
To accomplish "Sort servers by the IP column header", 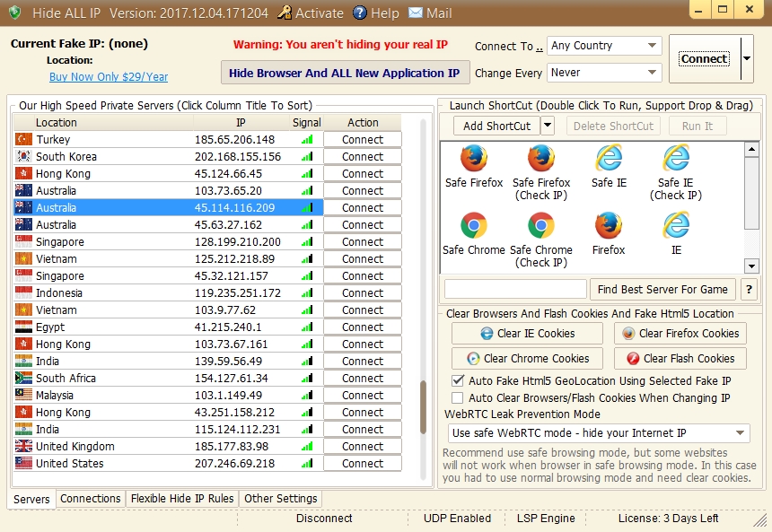I will click(241, 123).
